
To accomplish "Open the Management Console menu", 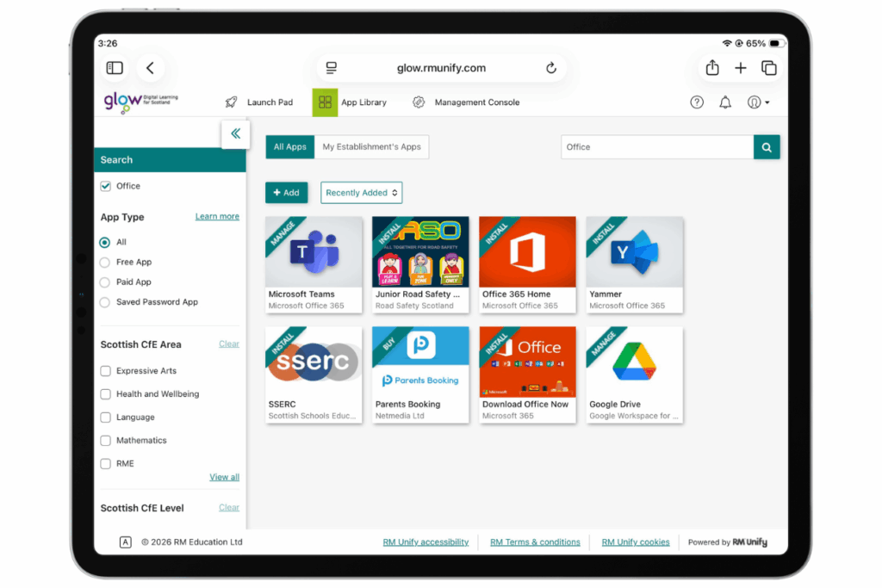I will [x=476, y=102].
